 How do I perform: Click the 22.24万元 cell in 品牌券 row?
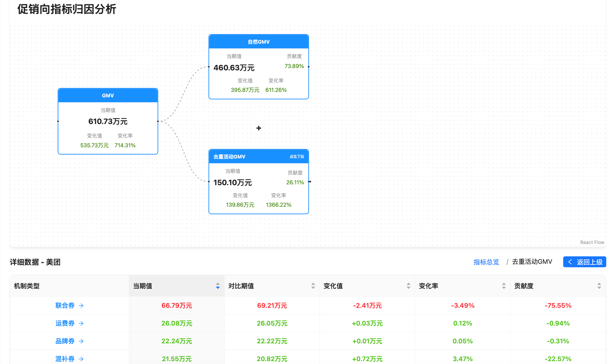(177, 341)
